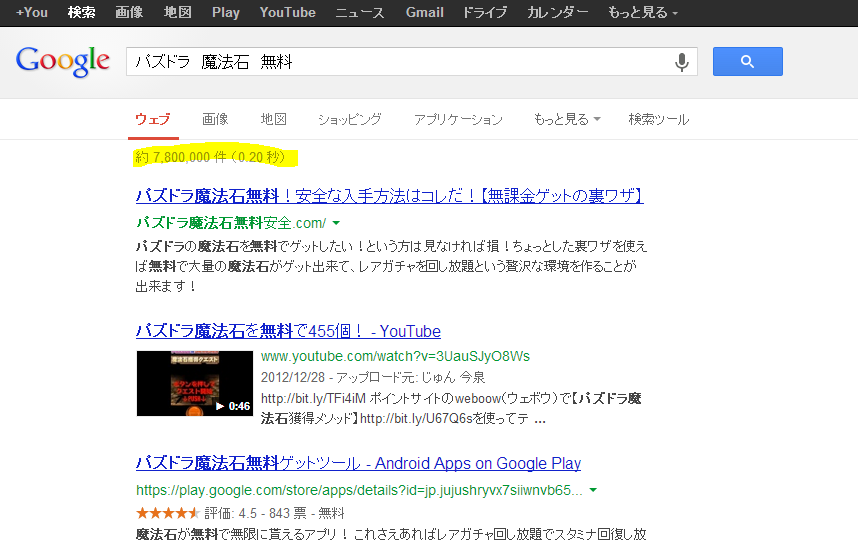The image size is (858, 543).
Task: Open 検索ツール options
Action: 659,119
